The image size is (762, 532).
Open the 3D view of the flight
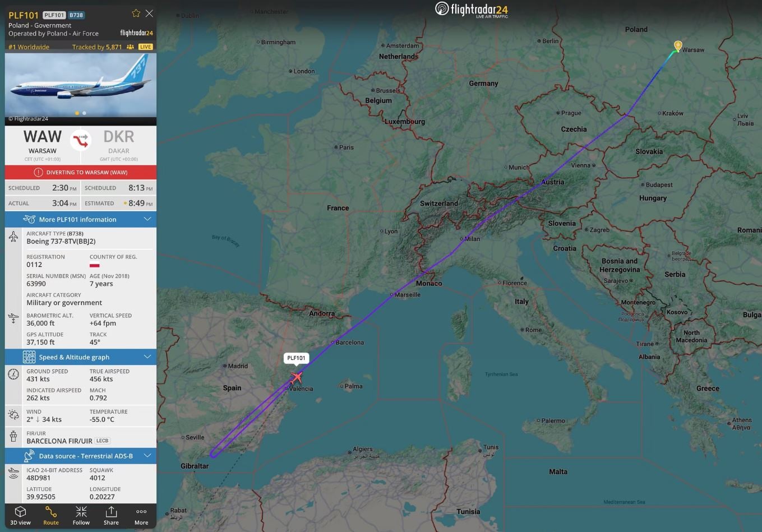21,515
